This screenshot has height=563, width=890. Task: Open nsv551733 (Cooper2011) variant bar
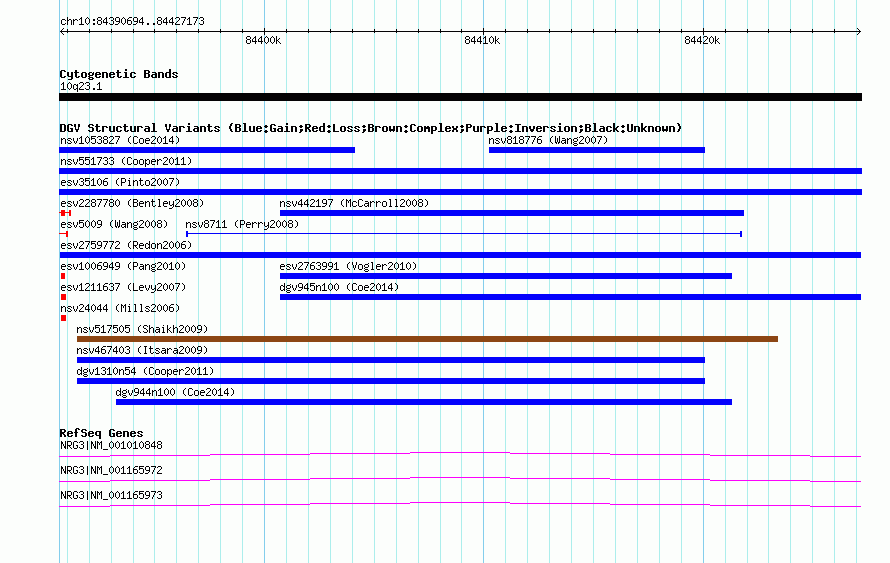coord(460,171)
